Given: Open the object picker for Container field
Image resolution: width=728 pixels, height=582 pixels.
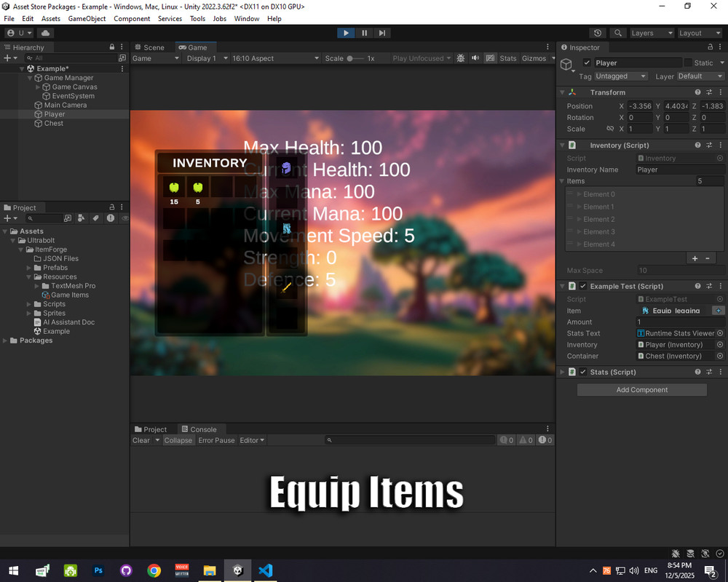Looking at the screenshot, I should point(719,356).
